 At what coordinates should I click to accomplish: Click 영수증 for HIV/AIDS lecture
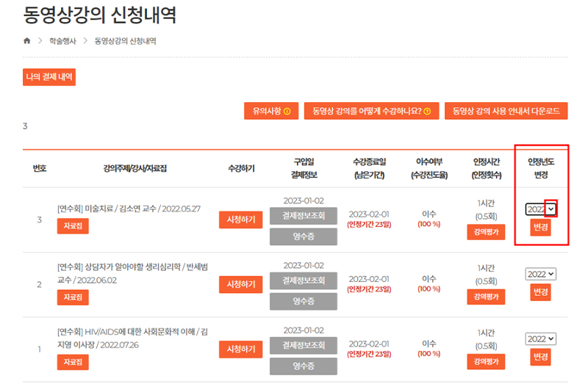pyautogui.click(x=303, y=366)
